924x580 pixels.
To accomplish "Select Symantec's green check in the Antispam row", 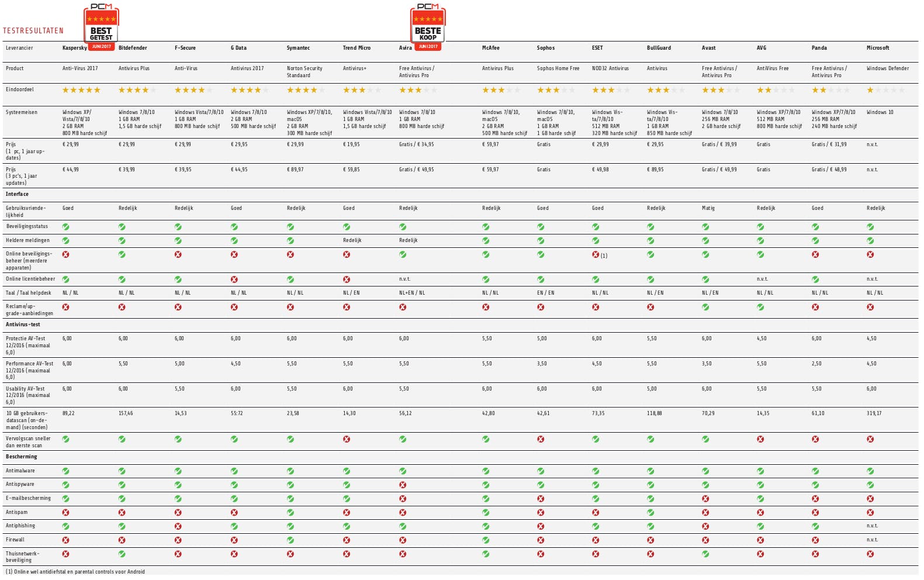I will (290, 513).
